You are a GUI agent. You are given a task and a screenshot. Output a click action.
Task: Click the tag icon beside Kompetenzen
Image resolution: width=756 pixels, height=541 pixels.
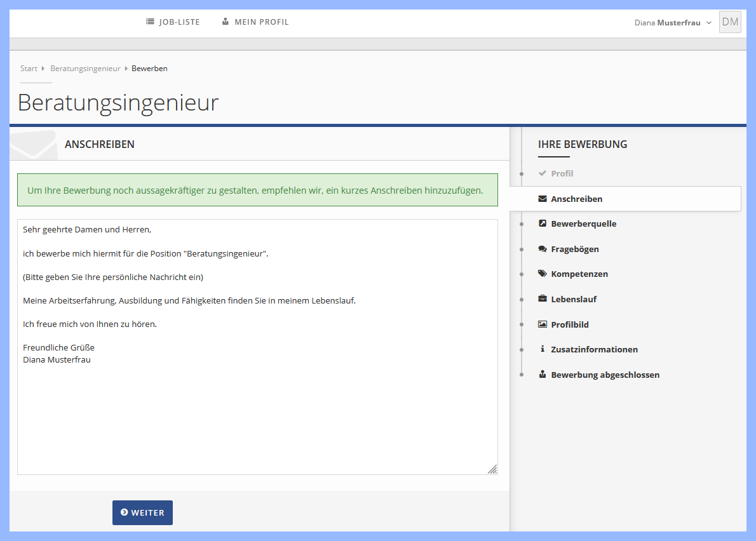point(543,274)
